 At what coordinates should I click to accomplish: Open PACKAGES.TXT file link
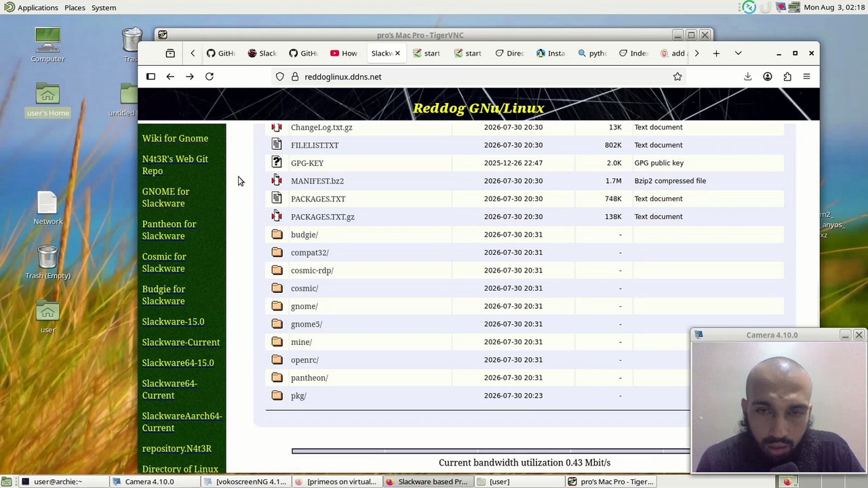[x=318, y=199]
